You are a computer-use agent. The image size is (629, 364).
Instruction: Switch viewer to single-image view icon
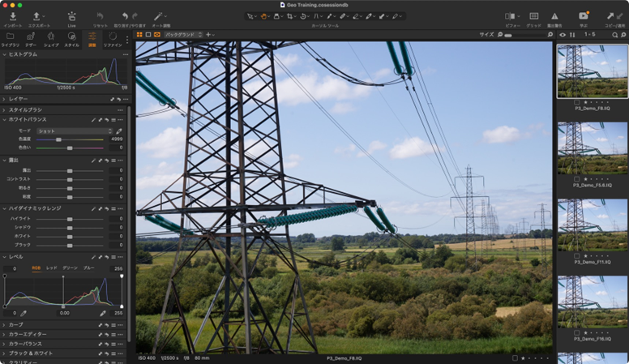pos(148,35)
